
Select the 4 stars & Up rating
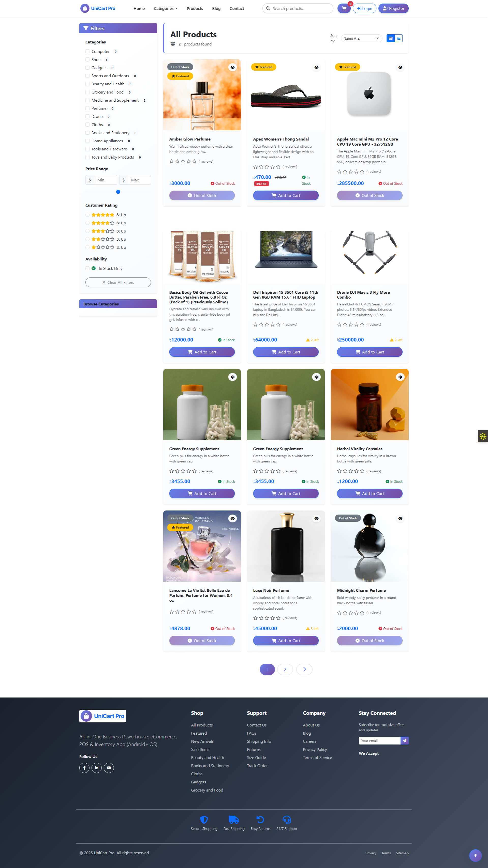click(87, 223)
